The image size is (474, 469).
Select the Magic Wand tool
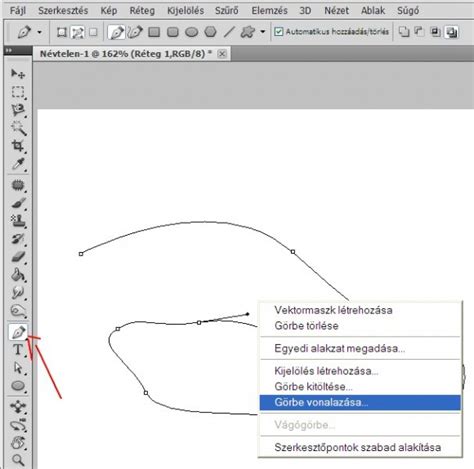(x=18, y=128)
